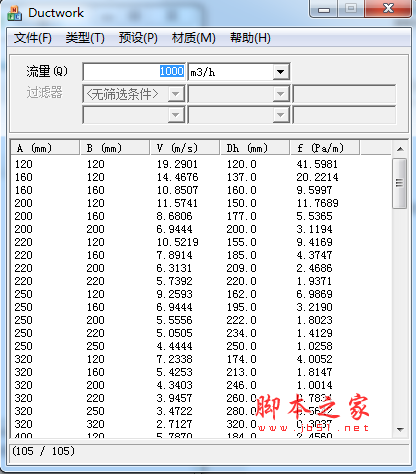
Task: Click velocity value 3.9457
Action: tap(174, 398)
